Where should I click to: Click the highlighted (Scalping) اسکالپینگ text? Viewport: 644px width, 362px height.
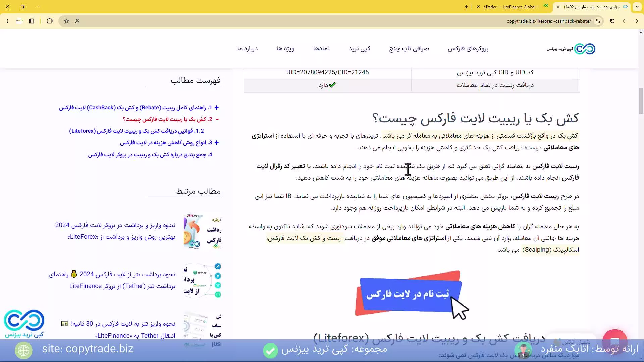[550, 250]
